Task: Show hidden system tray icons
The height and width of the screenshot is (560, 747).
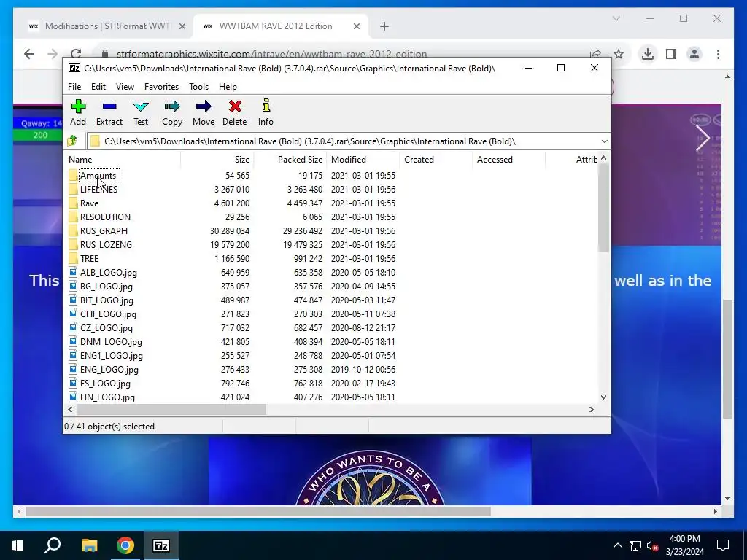Action: (x=617, y=545)
